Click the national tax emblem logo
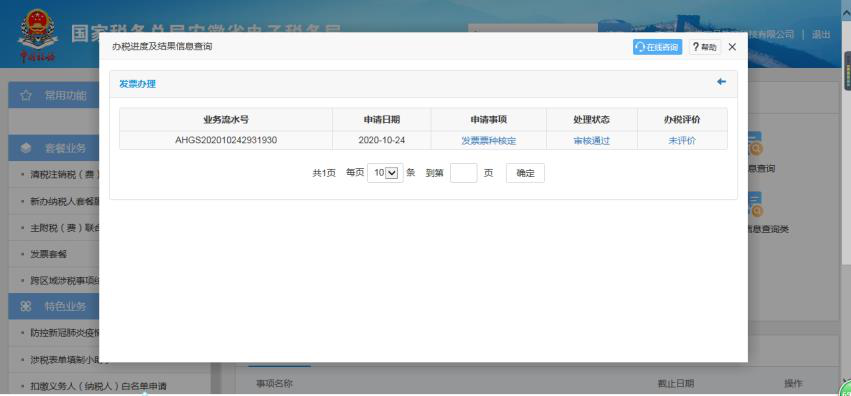Screen dimensions: 851x396 [38, 35]
